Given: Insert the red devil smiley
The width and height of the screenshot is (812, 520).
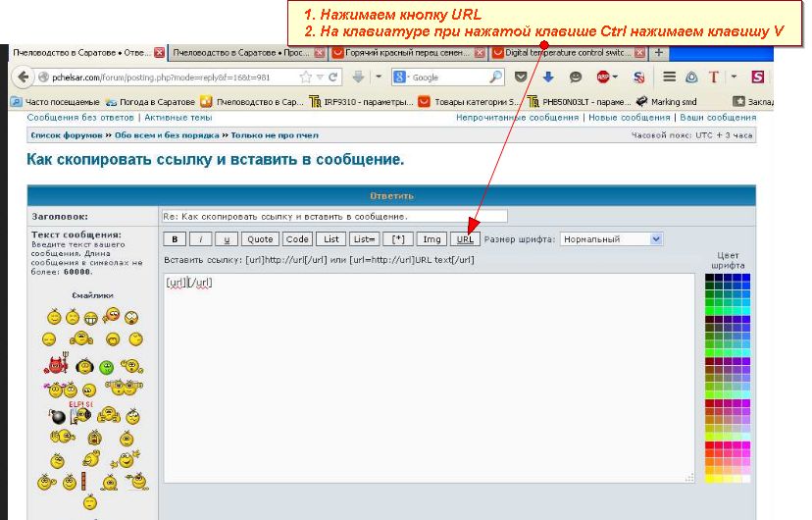Looking at the screenshot, I should coord(53,367).
